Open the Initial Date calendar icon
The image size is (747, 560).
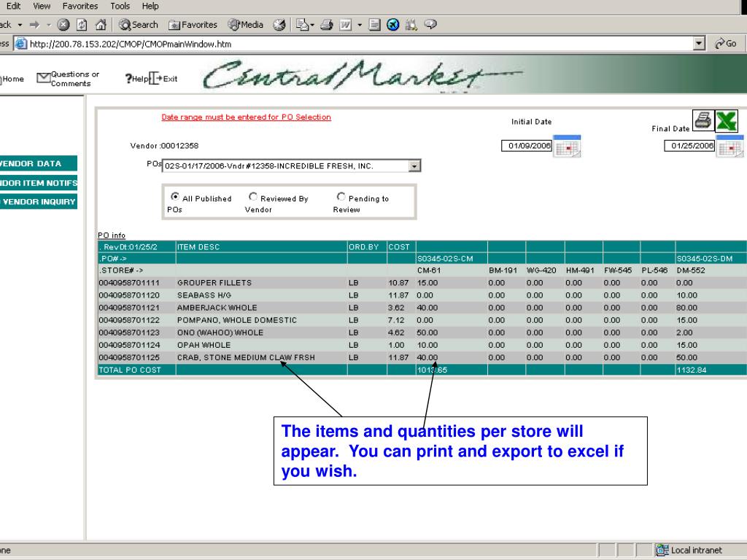pos(567,146)
